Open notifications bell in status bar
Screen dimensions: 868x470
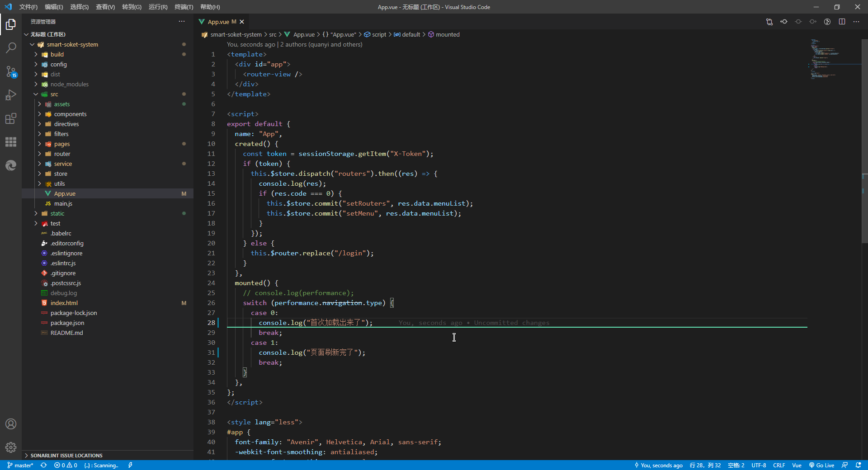[859, 465]
